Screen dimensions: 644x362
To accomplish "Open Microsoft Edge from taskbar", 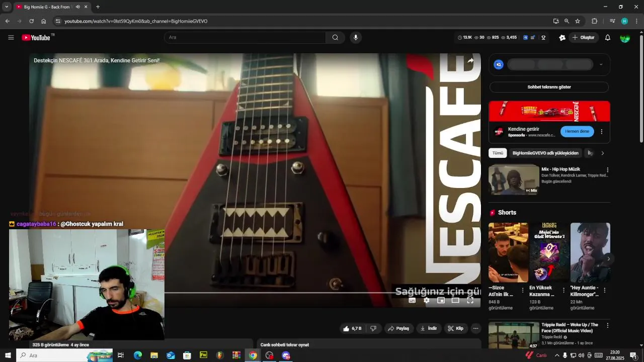I will (137, 355).
